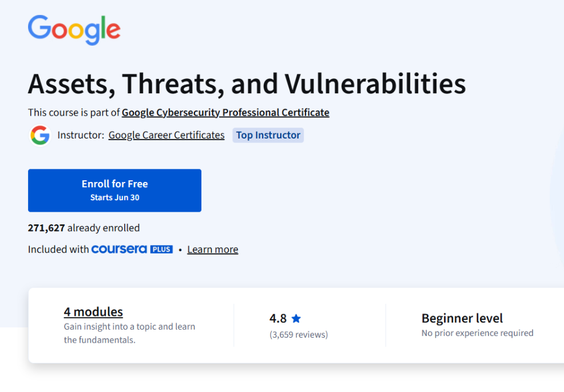Viewport: 564px width, 392px height.
Task: Click the Google G instructor avatar
Action: pos(39,135)
